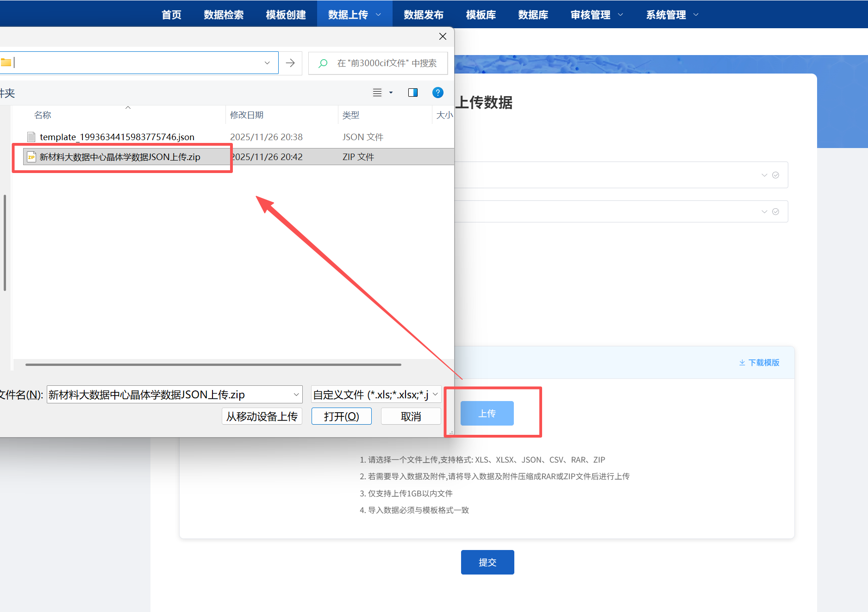Viewport: 868px width, 612px height.
Task: Click the check-circle beside the second dropdown field
Action: point(775,211)
